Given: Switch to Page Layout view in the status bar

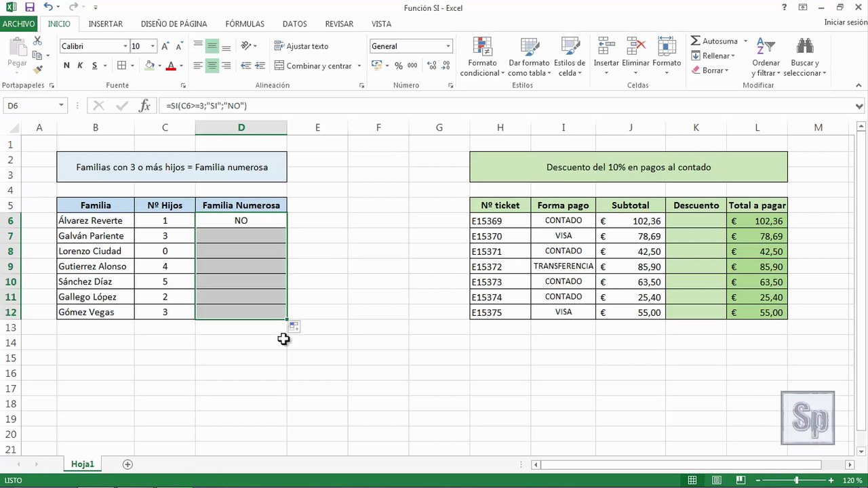Looking at the screenshot, I should pos(717,481).
